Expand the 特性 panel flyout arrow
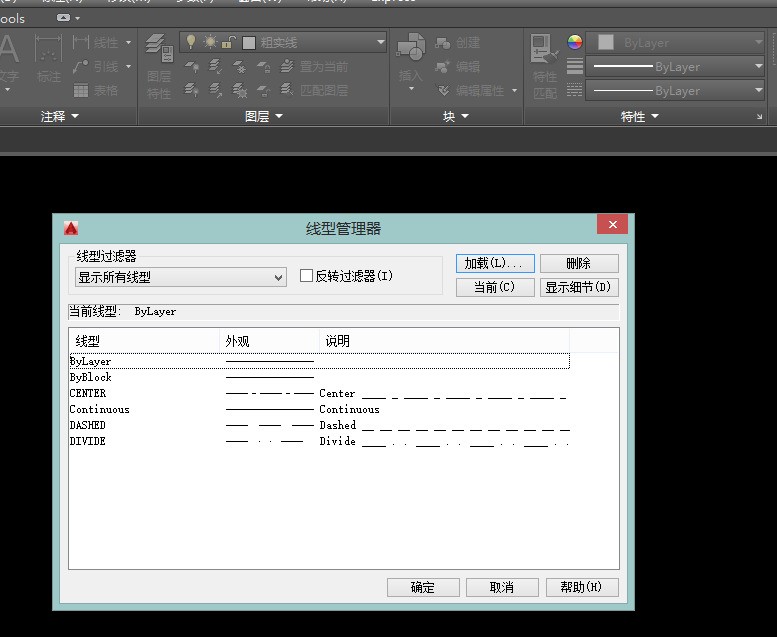Image resolution: width=777 pixels, height=637 pixels. click(x=655, y=117)
